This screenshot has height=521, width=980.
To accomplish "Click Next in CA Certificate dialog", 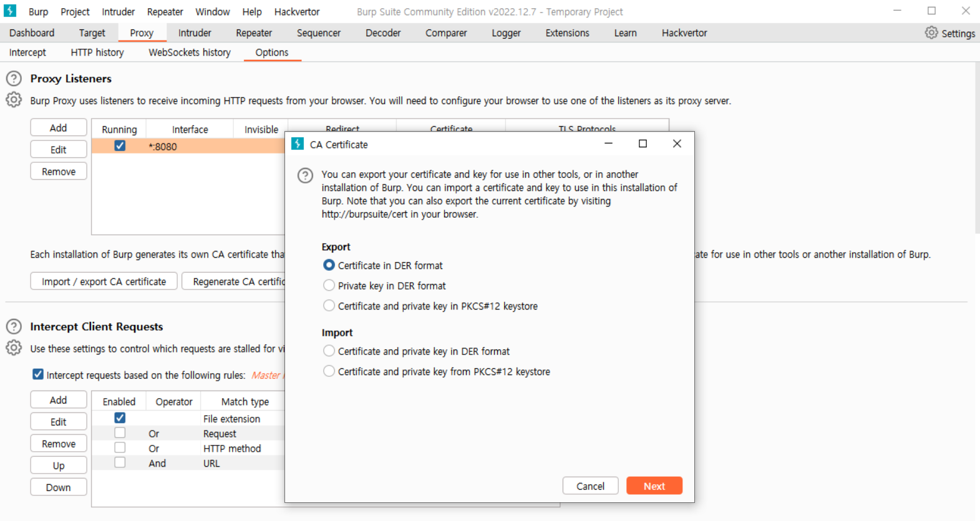I will tap(654, 486).
